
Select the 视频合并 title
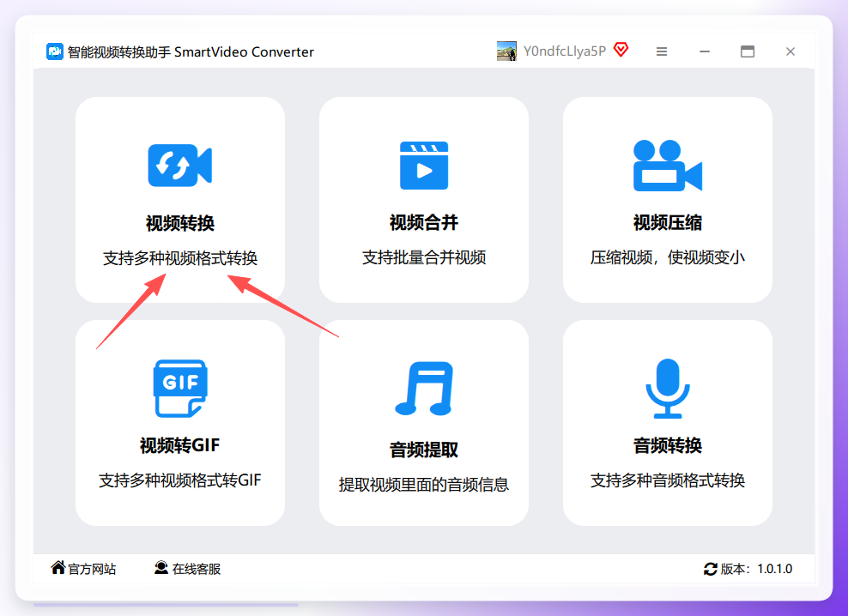click(x=424, y=222)
